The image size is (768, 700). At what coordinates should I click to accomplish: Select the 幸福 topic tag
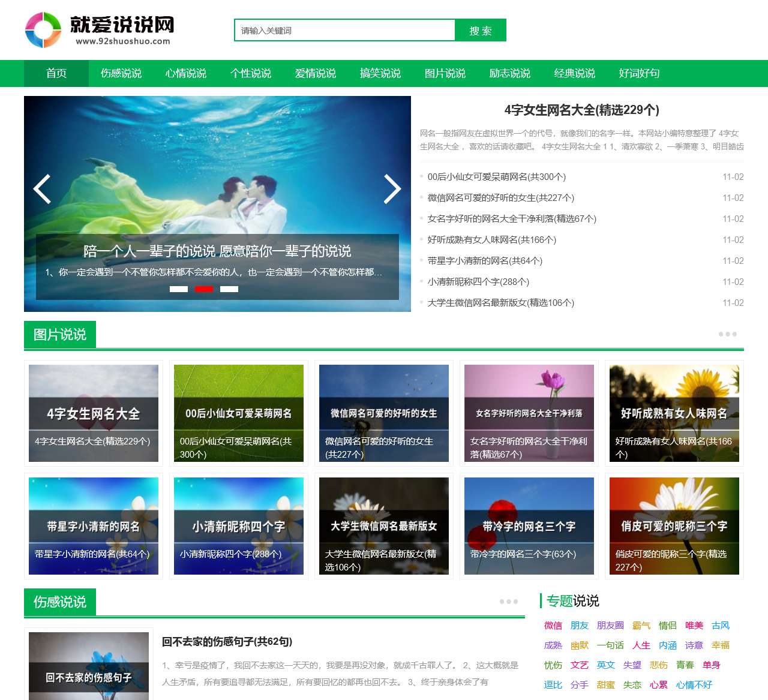tap(721, 645)
